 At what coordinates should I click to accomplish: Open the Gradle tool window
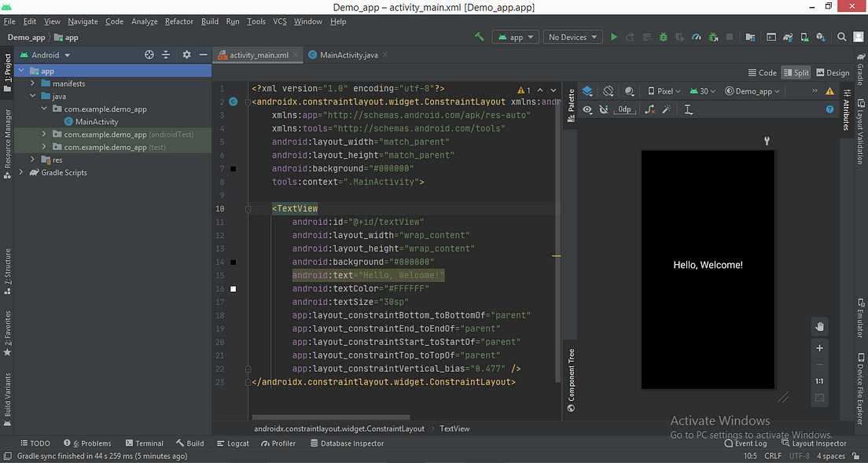[861, 69]
